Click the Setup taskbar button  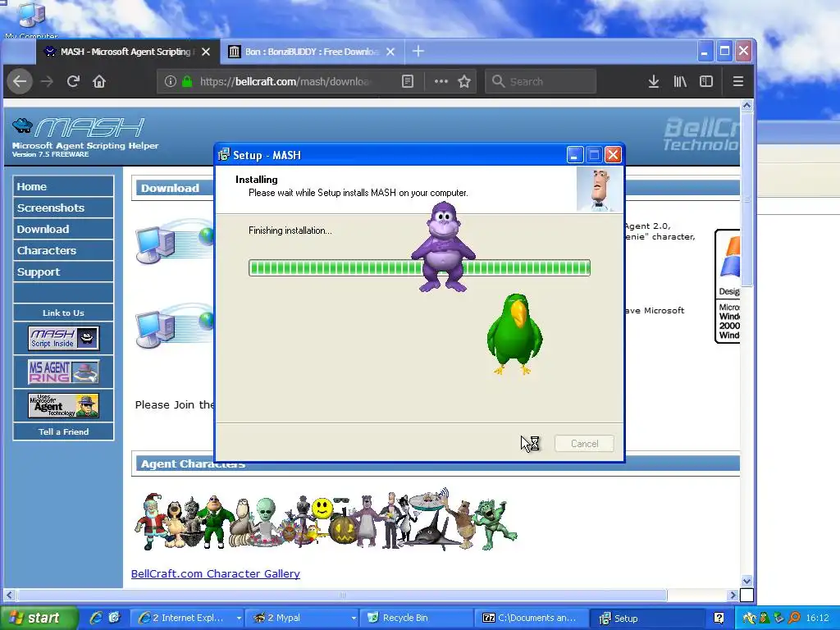tap(648, 619)
